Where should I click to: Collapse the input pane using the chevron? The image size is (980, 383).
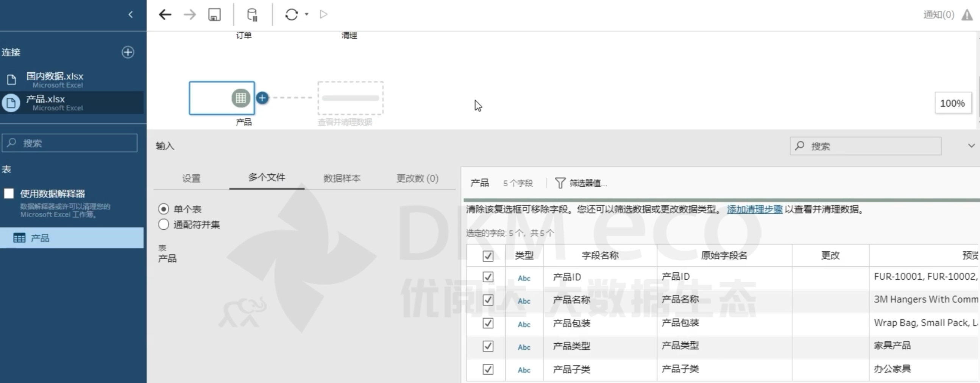[971, 146]
